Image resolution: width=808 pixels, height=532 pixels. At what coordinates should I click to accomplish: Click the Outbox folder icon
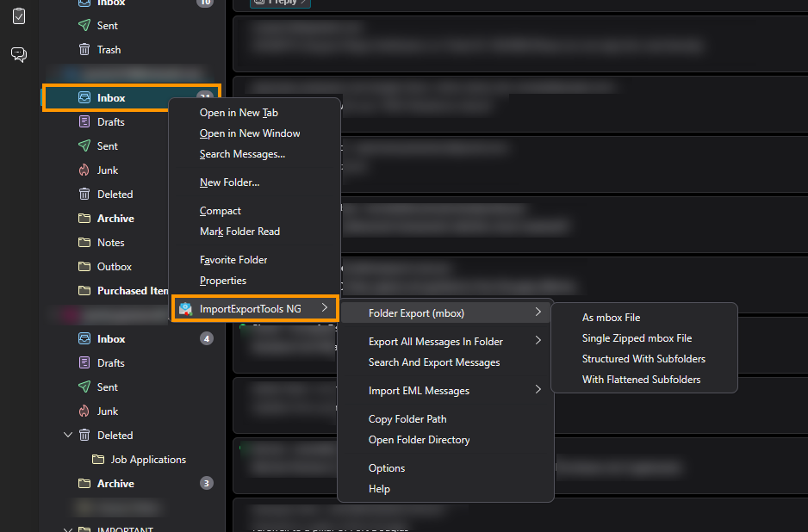pos(84,267)
